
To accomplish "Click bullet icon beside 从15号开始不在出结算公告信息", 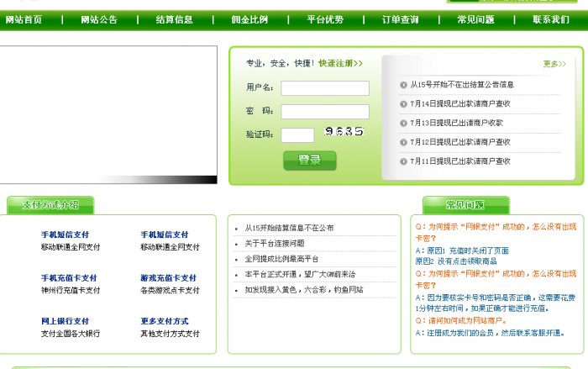I will click(403, 85).
